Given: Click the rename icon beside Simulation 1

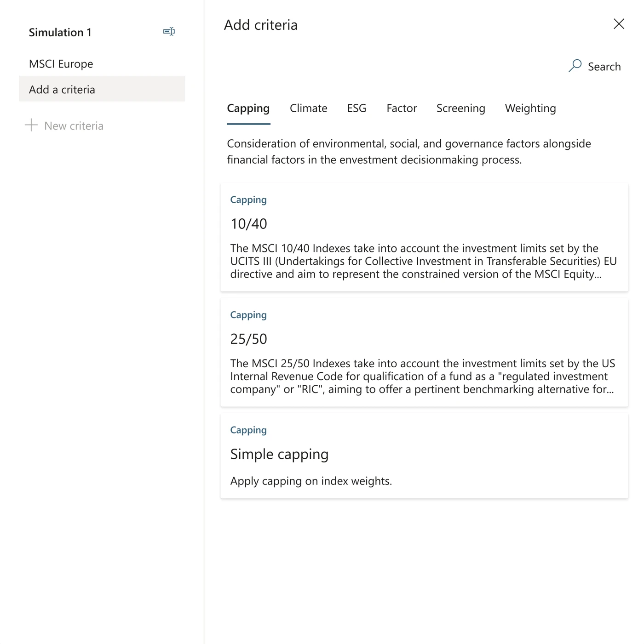Looking at the screenshot, I should point(169,32).
